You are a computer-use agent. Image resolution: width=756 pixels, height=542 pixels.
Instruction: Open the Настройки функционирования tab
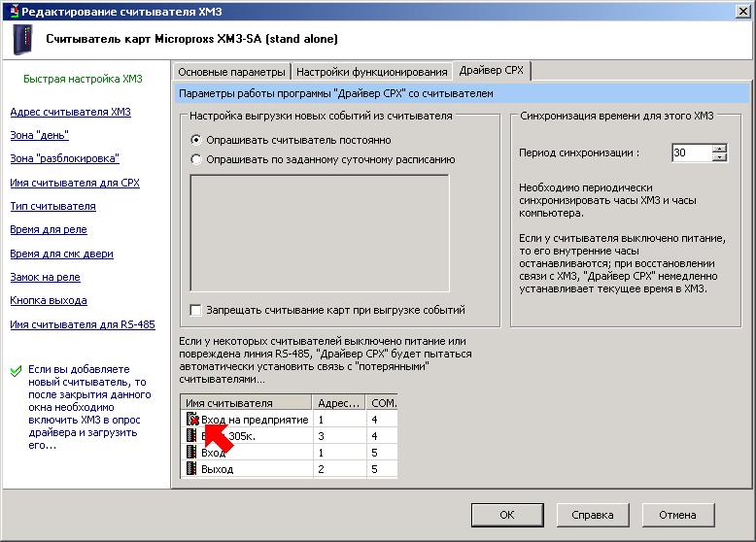pos(371,72)
